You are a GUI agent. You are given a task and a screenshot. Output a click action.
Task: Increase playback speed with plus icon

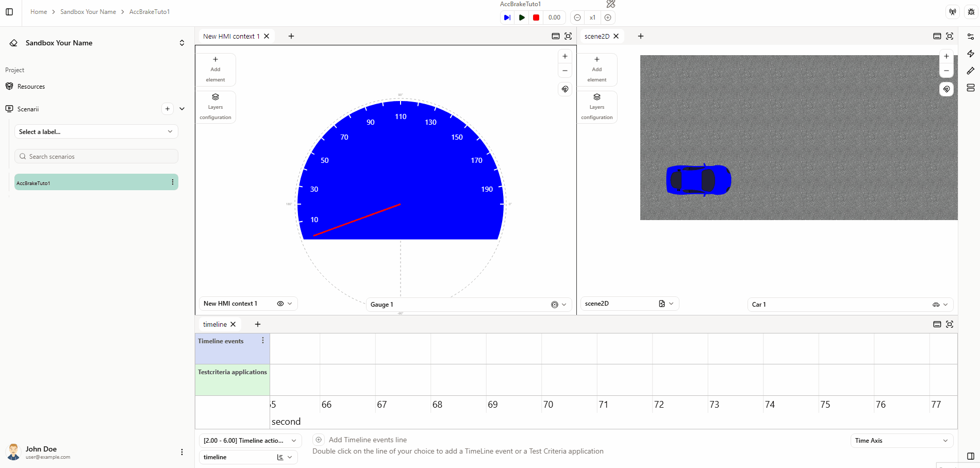pos(608,18)
